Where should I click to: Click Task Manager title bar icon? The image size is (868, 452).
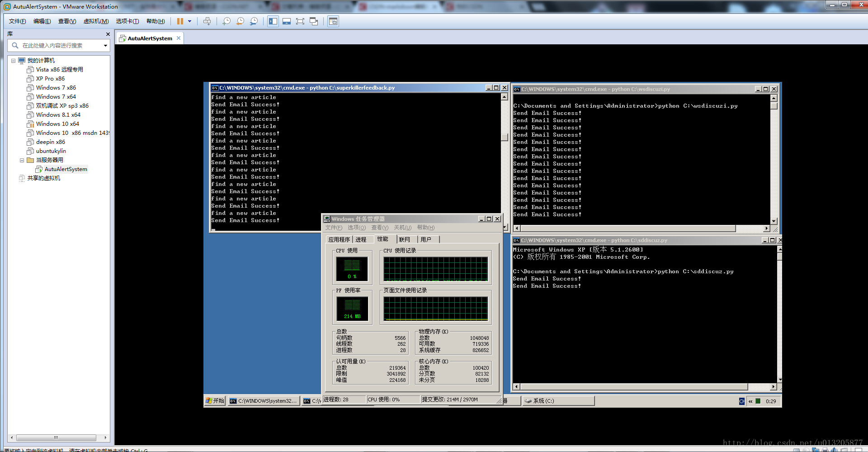point(327,219)
